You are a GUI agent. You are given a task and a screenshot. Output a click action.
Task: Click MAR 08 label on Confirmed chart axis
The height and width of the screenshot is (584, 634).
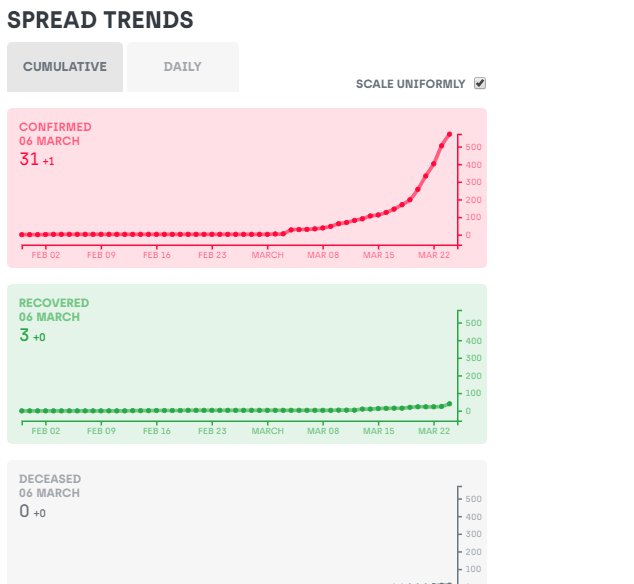(323, 255)
